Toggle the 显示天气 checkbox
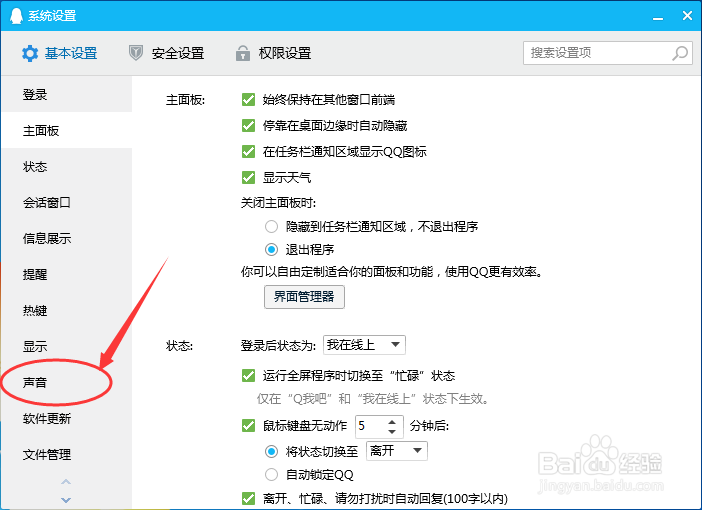The width and height of the screenshot is (702, 510). 248,177
